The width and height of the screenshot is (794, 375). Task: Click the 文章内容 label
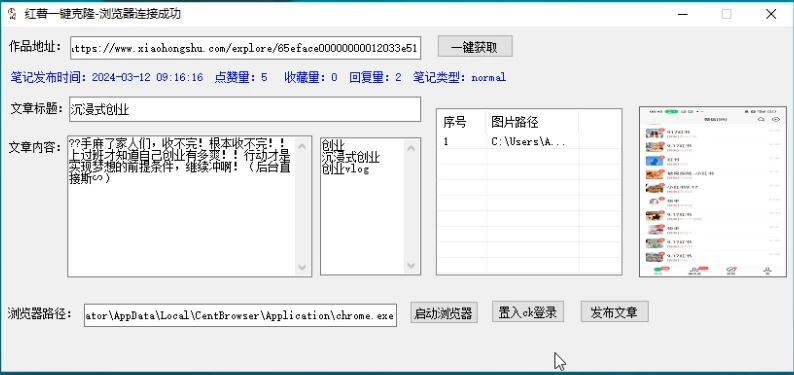click(x=36, y=147)
